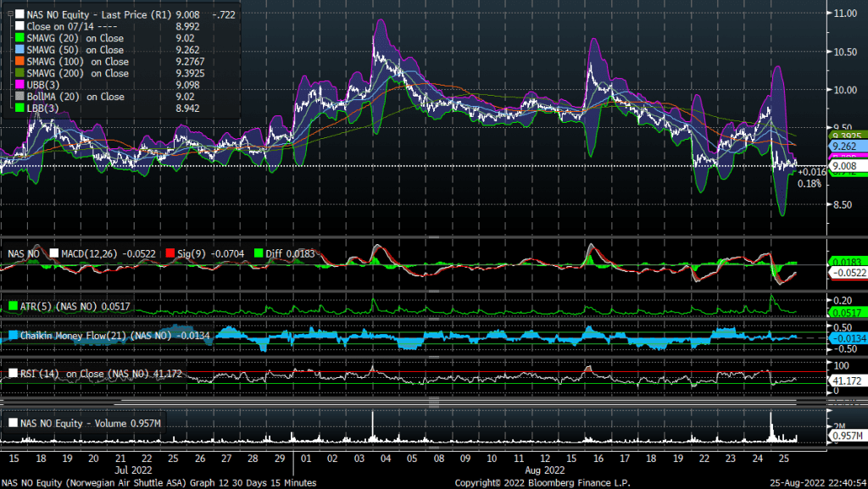Click the 'Aug 2022' month label
This screenshot has height=489, width=868.
point(545,470)
